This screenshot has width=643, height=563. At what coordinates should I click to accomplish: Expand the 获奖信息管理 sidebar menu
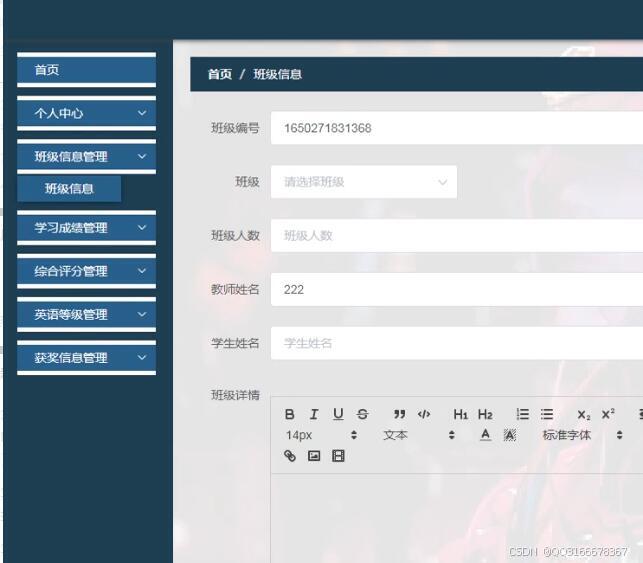pos(87,358)
